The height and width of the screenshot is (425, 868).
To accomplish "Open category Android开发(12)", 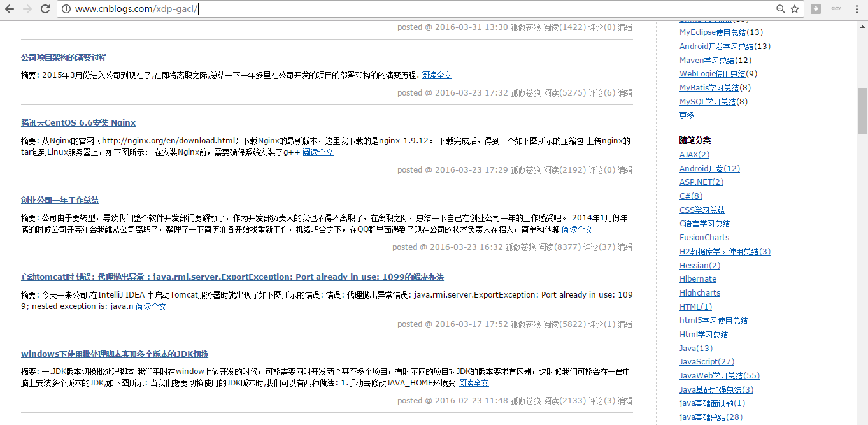I will point(709,169).
